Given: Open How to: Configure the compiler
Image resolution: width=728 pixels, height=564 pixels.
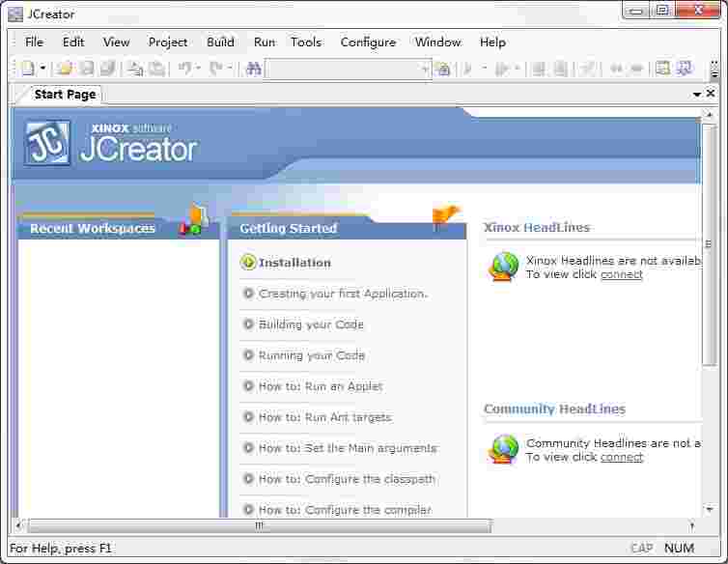Looking at the screenshot, I should [x=346, y=510].
